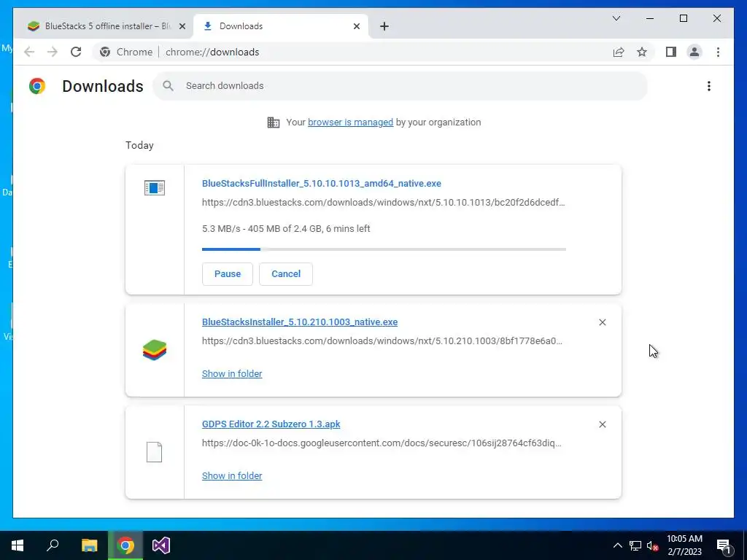Click the Chrome back arrow
Screen dimensions: 747x560
click(29, 52)
